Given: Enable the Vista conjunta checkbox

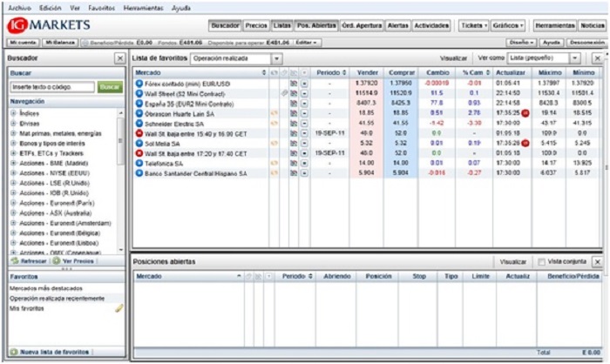Looking at the screenshot, I should coord(541,262).
